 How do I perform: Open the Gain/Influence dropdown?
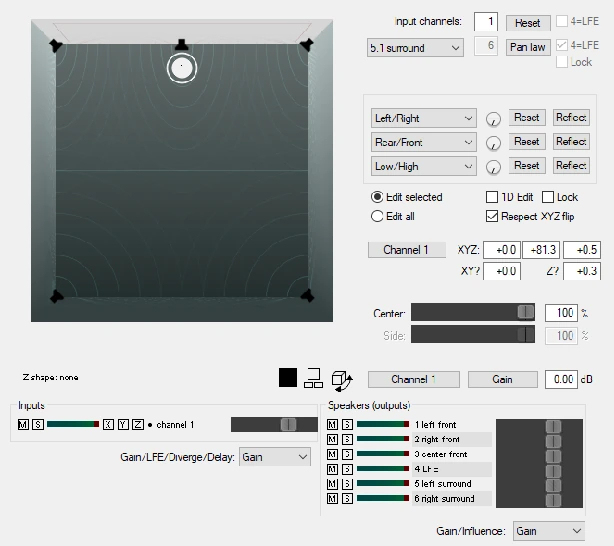549,531
